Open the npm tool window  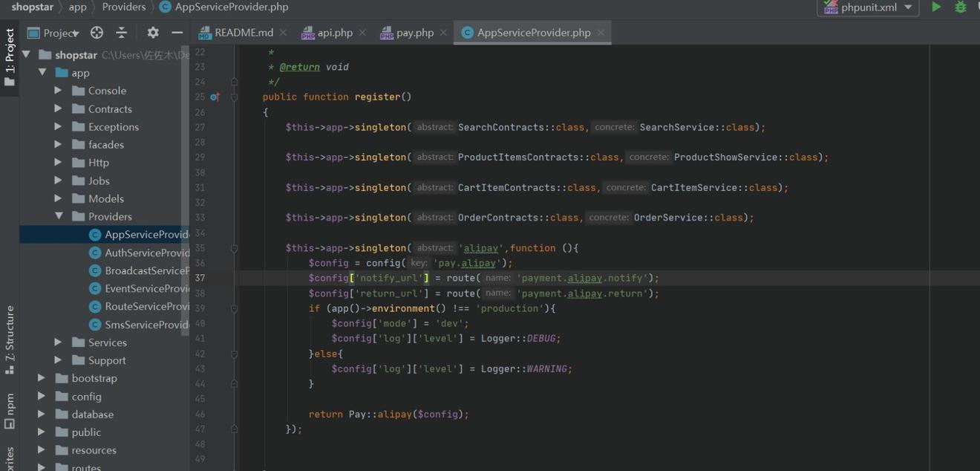(10, 411)
